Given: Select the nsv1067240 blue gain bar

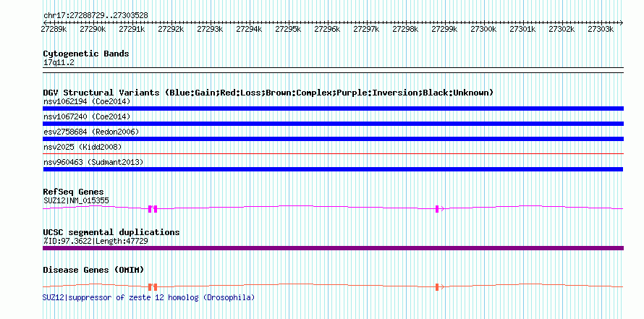Looking at the screenshot, I should 333,124.
